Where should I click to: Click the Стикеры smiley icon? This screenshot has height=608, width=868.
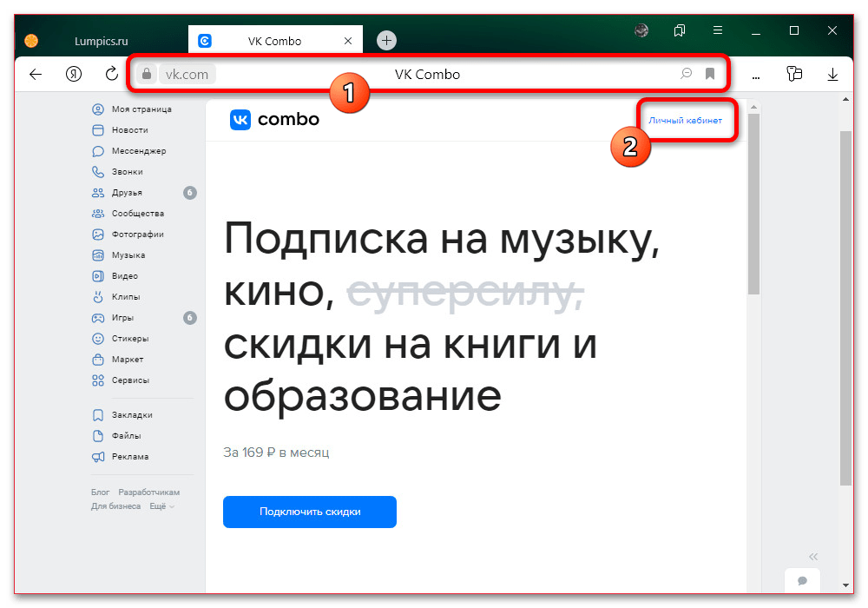[x=98, y=339]
